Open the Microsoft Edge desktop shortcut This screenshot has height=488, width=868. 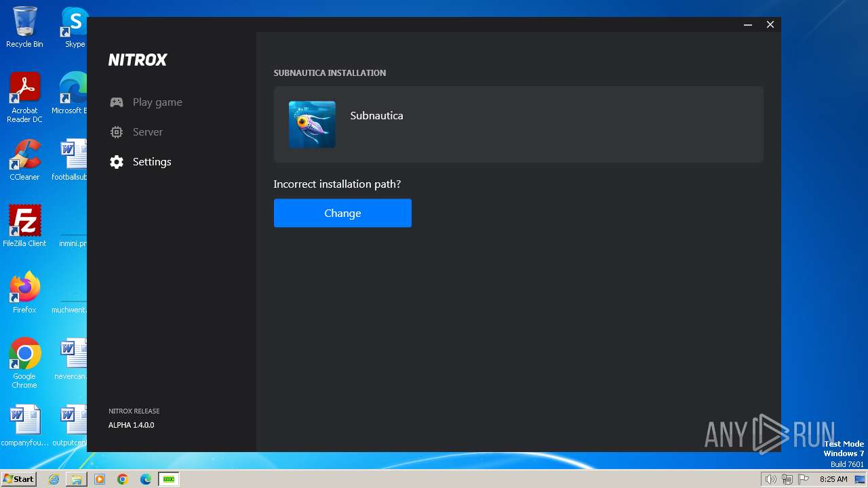70,94
